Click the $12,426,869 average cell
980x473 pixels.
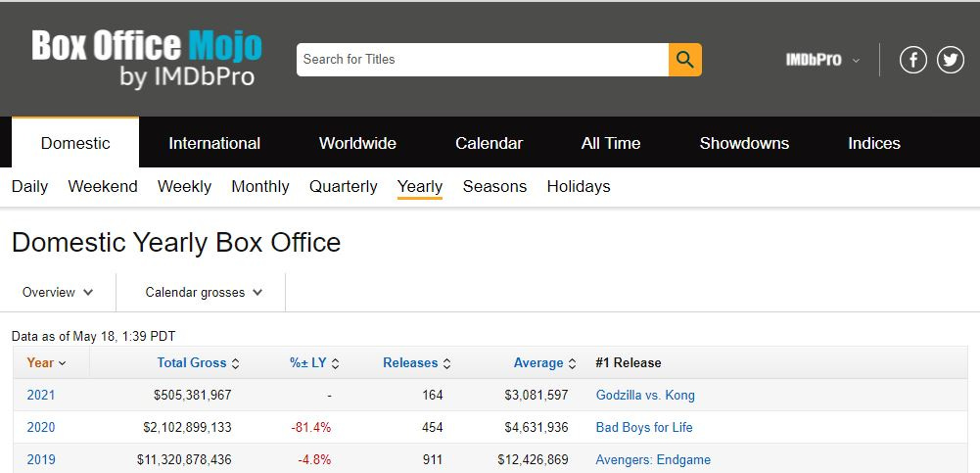534,460
